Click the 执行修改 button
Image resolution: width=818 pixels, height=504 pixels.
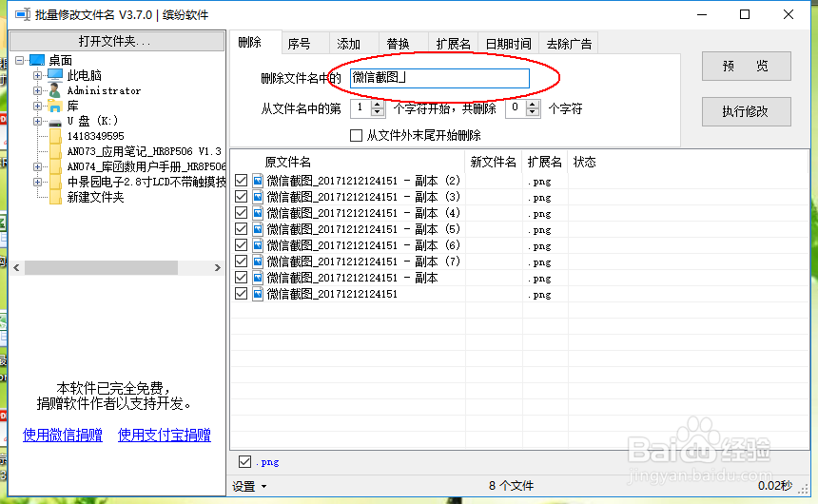pyautogui.click(x=746, y=111)
